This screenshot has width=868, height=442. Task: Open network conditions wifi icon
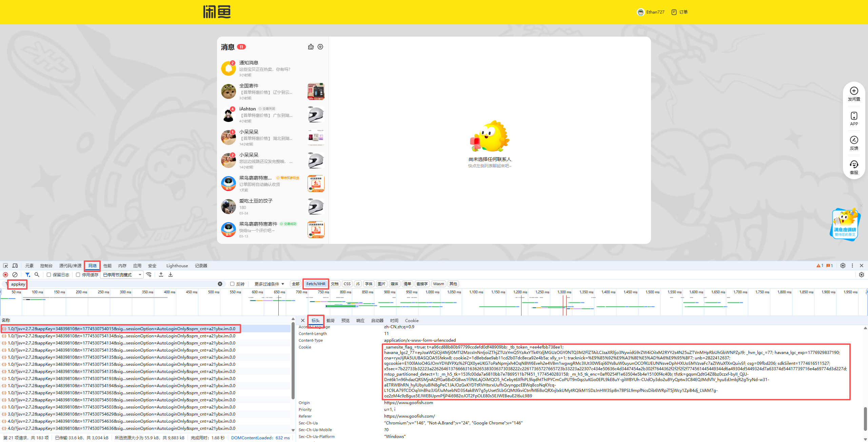point(149,275)
